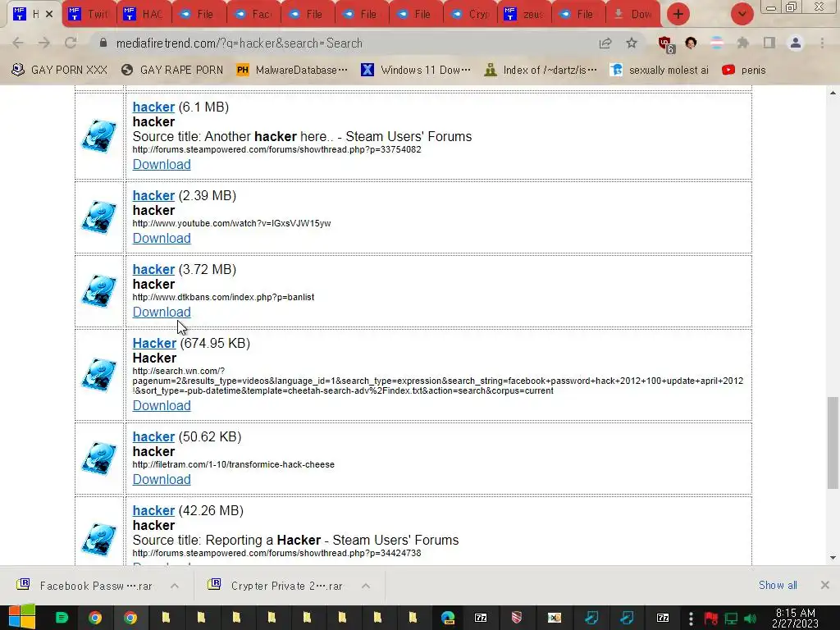
Task: Open the green chat app in taskbar
Action: [x=62, y=618]
